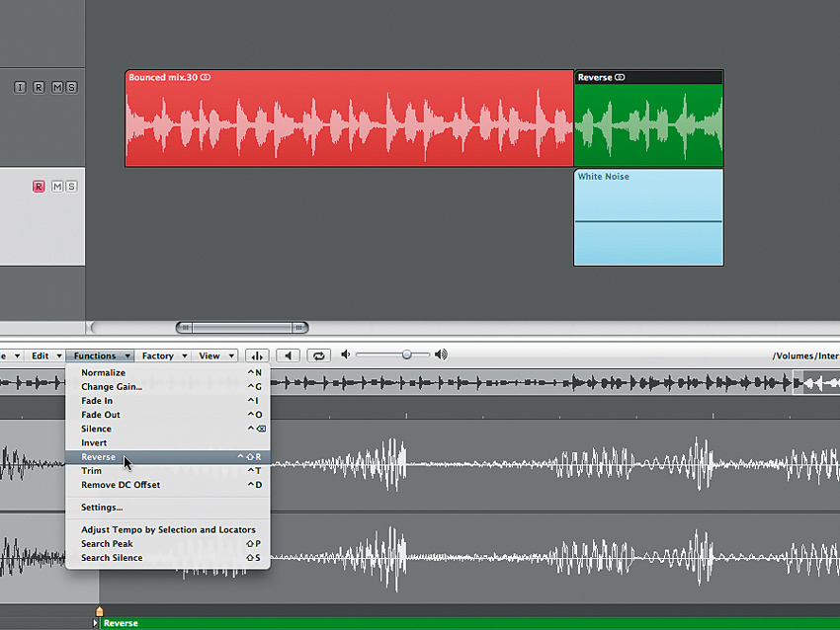Choose Silence menu entry

click(x=168, y=429)
